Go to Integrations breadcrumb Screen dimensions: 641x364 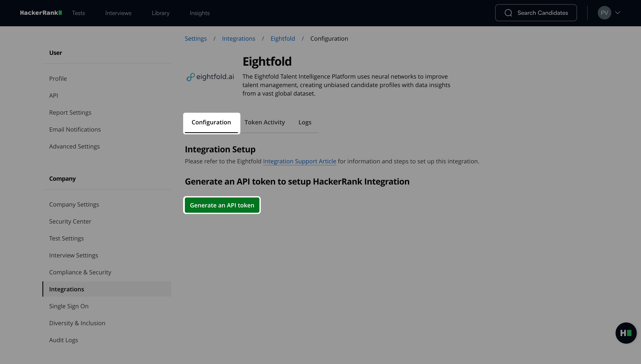(x=239, y=39)
